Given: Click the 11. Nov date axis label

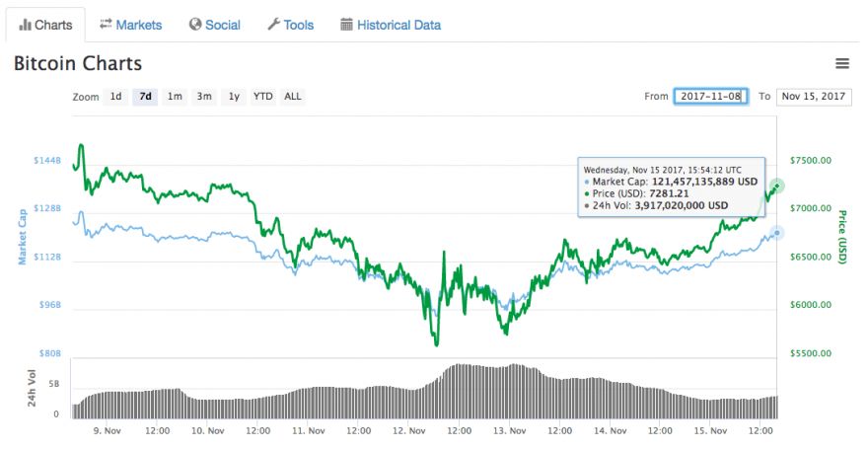Looking at the screenshot, I should coord(309,430).
